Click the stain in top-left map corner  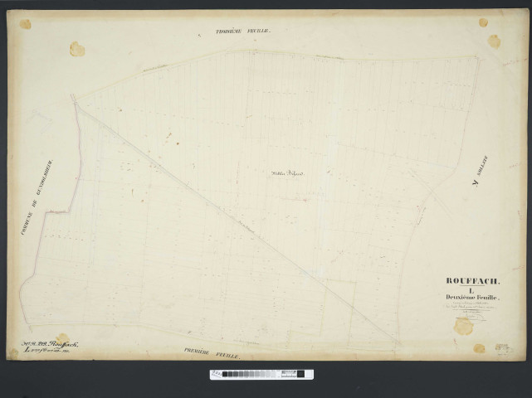[x=25, y=24]
